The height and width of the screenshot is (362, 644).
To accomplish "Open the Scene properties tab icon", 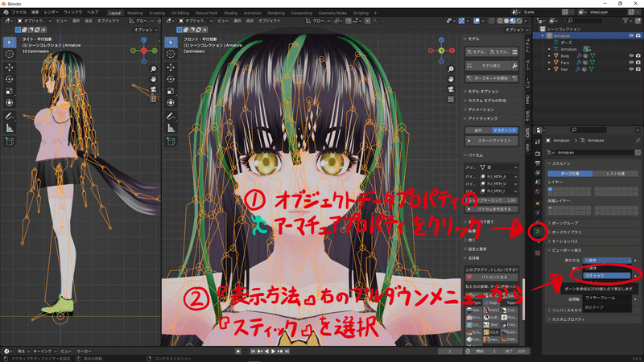I will tap(538, 182).
